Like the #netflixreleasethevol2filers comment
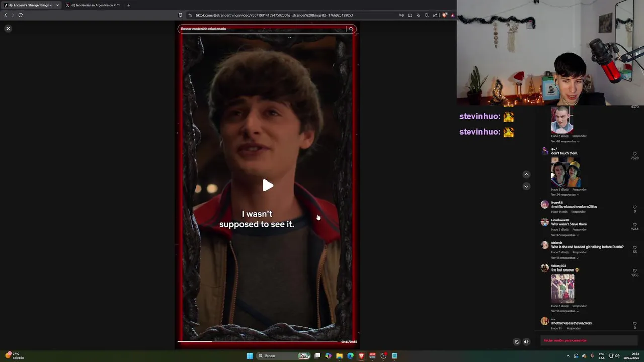The height and width of the screenshot is (362, 644). 635,324
